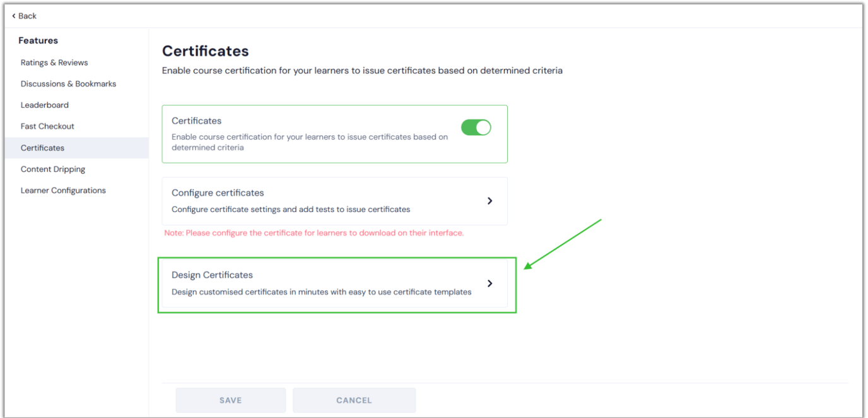Disable the Certificates feature toggle
868x418 pixels.
click(x=476, y=127)
